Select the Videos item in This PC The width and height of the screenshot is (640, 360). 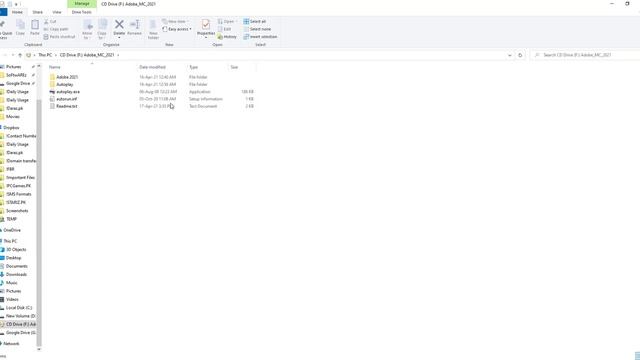click(12, 299)
